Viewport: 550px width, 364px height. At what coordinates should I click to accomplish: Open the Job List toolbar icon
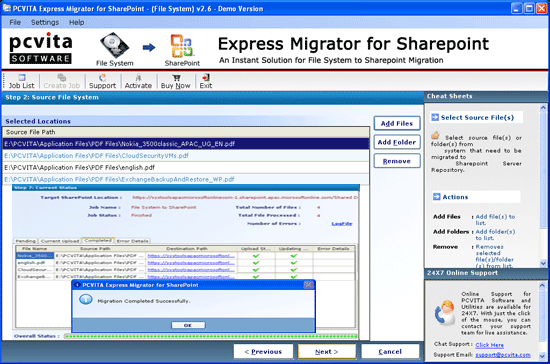[22, 77]
